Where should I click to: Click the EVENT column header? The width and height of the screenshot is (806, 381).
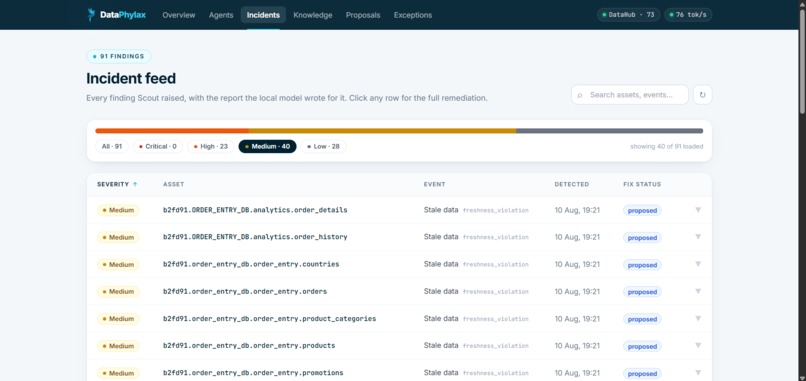pyautogui.click(x=434, y=184)
